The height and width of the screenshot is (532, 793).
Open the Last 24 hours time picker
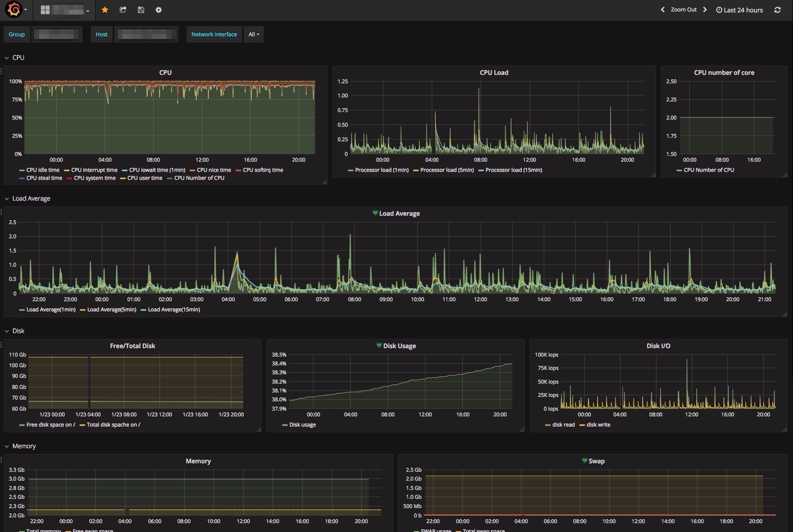point(739,10)
